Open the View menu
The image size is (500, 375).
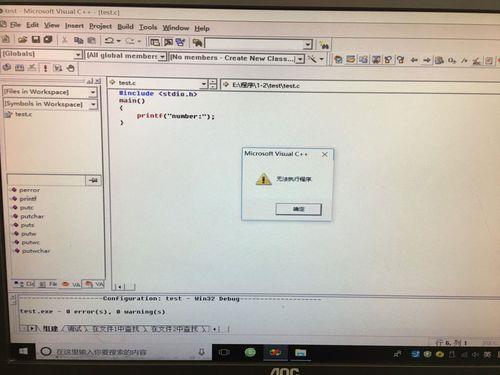(52, 25)
